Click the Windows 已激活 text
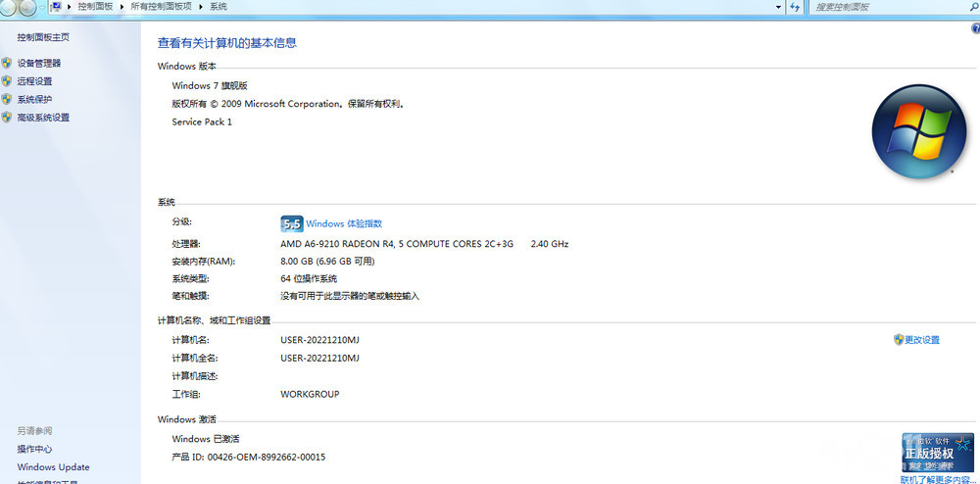 coord(206,439)
